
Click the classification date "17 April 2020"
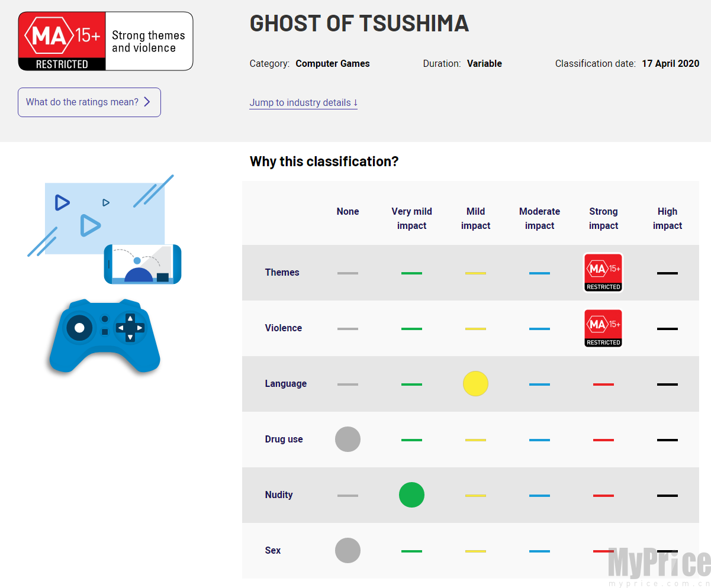tap(670, 64)
